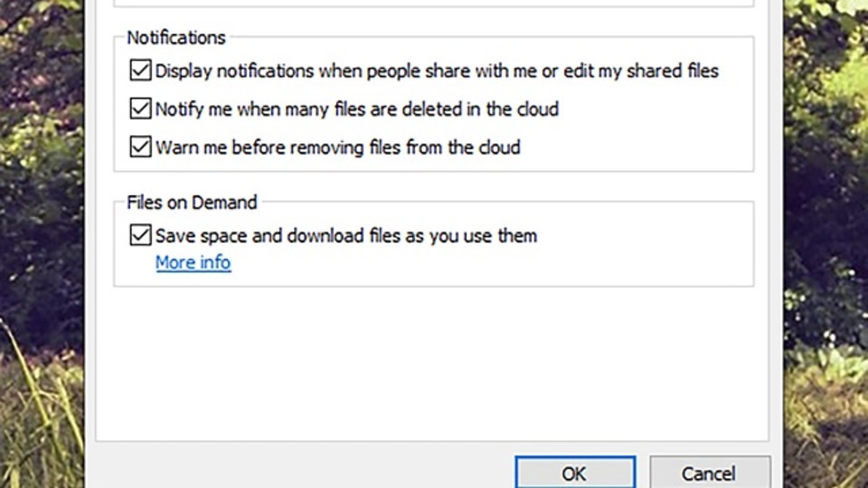This screenshot has width=868, height=488.
Task: Click the partially visible group box above Notifications
Action: pyautogui.click(x=433, y=4)
